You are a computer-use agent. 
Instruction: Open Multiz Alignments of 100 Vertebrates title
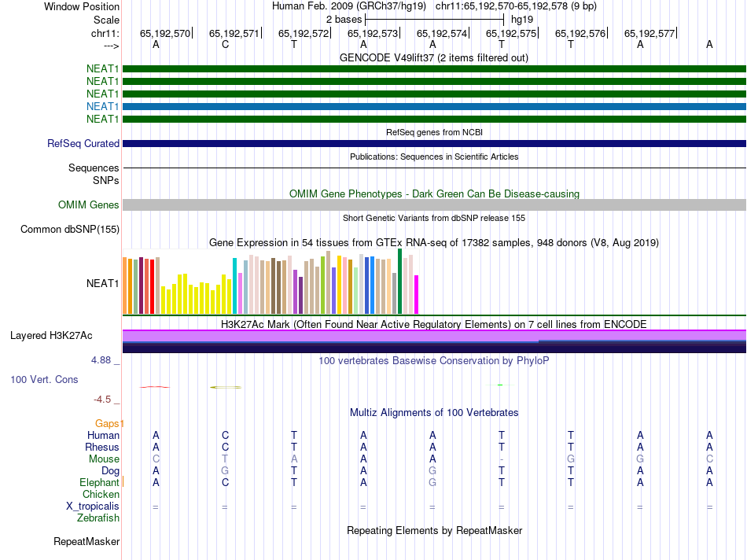point(433,413)
